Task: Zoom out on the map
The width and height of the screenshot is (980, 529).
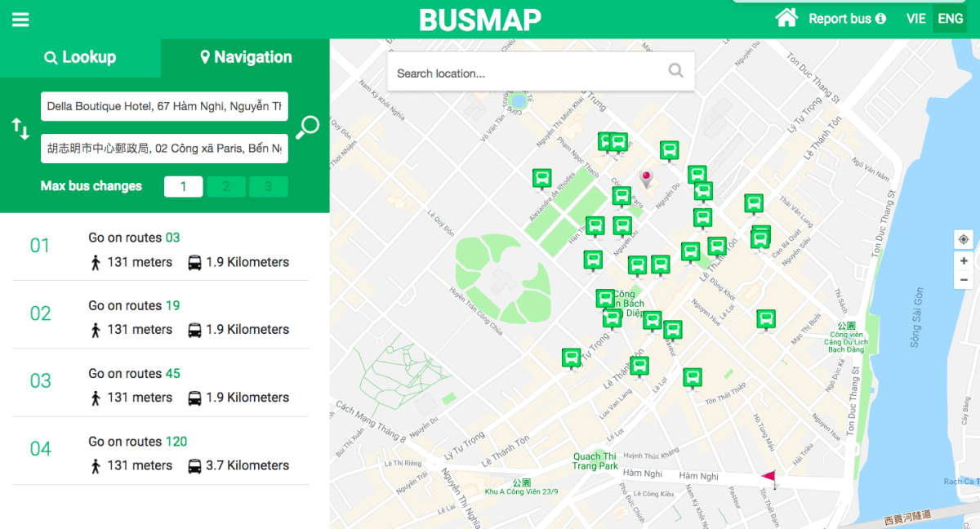Action: (x=964, y=280)
